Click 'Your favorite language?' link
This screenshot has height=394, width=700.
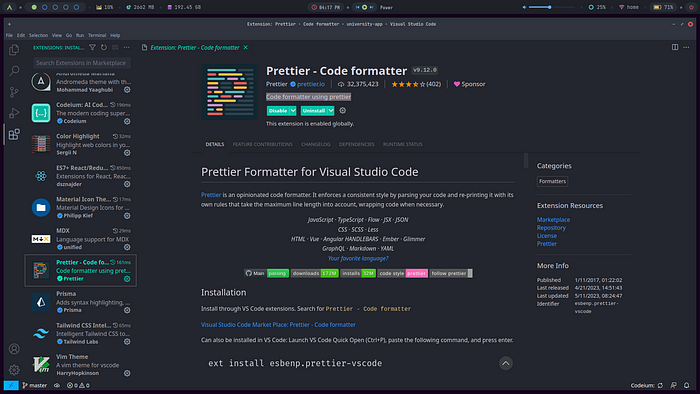point(358,258)
